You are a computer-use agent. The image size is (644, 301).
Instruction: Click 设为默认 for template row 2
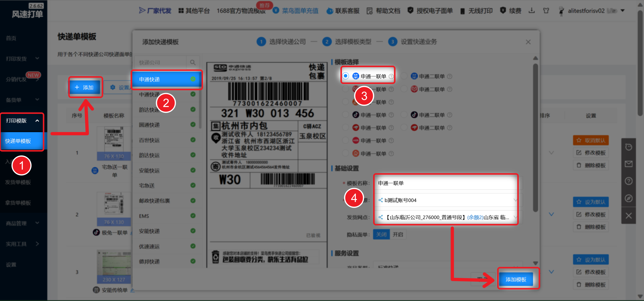point(591,202)
